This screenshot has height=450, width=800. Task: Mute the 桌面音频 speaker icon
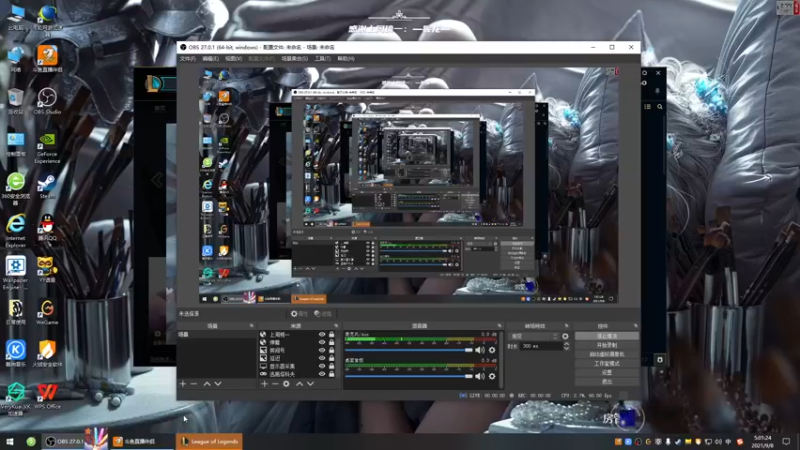pos(480,376)
